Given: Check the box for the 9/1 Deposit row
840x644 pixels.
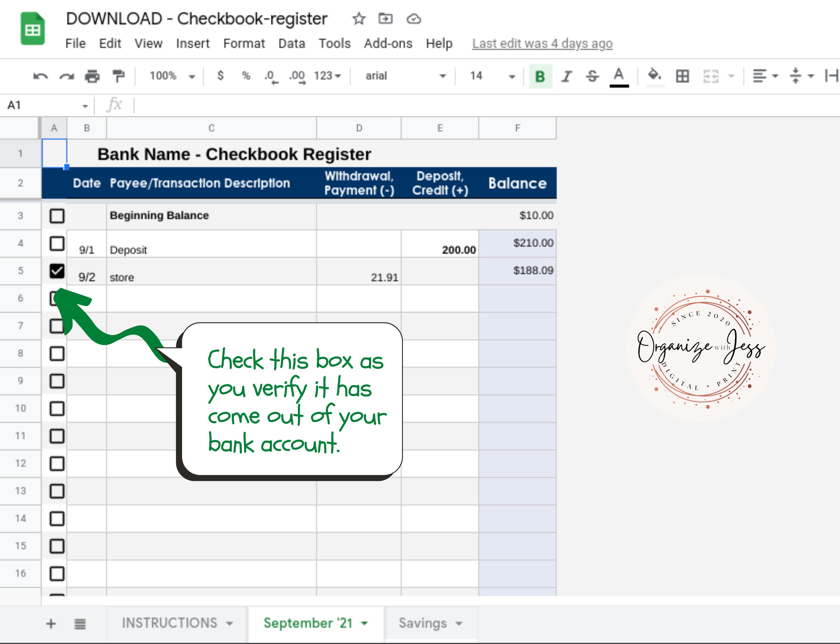Looking at the screenshot, I should coord(57,243).
